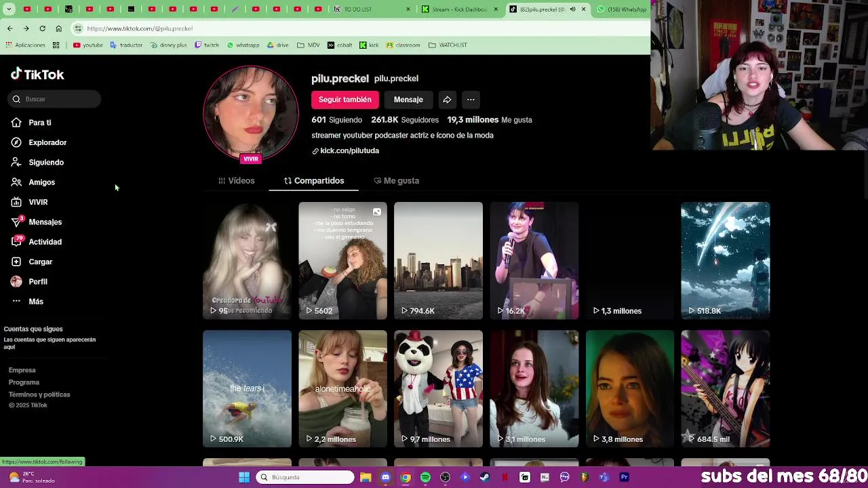
Task: Open the three-dots profile options menu
Action: [471, 100]
